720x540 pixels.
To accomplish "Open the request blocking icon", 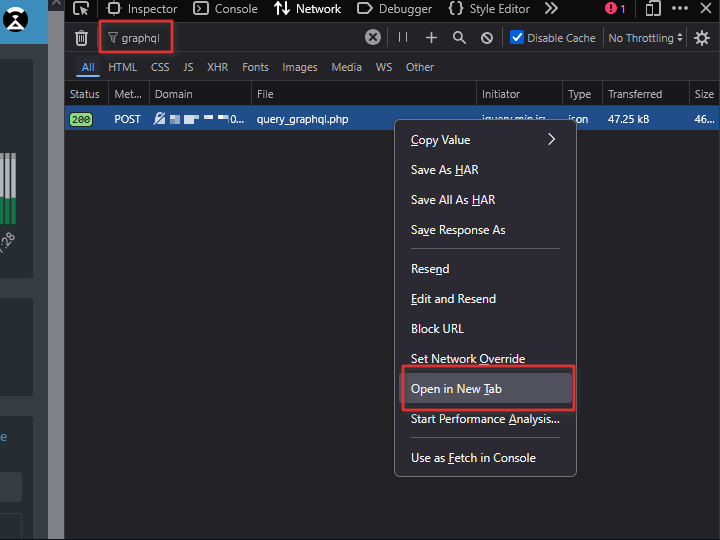I will pos(487,38).
